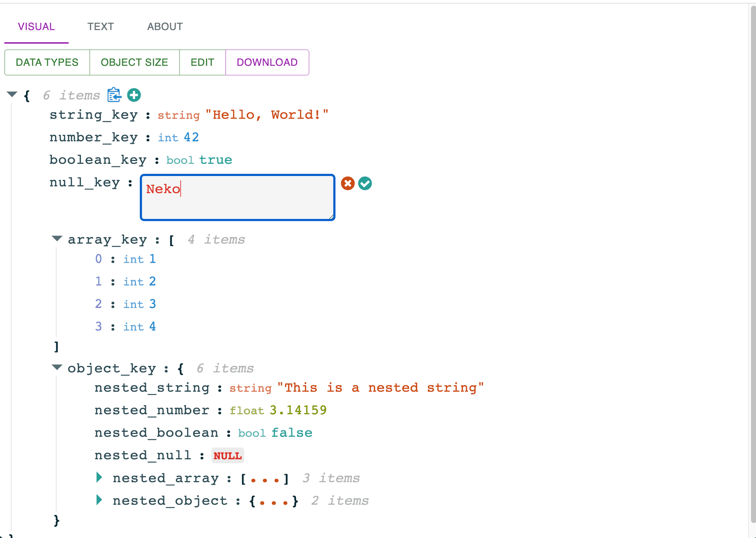This screenshot has height=538, width=756.
Task: Collapse the array_key disclosure triangle
Action: [58, 239]
